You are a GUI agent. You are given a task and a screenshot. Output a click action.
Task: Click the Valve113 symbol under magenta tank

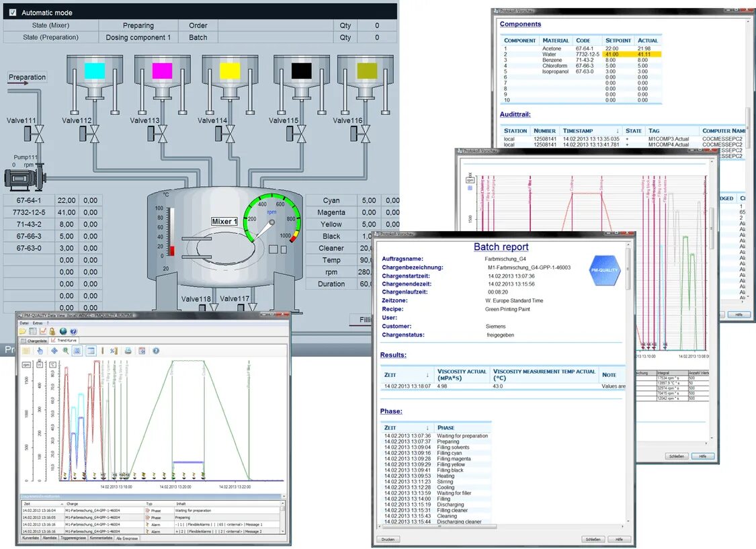coord(158,134)
